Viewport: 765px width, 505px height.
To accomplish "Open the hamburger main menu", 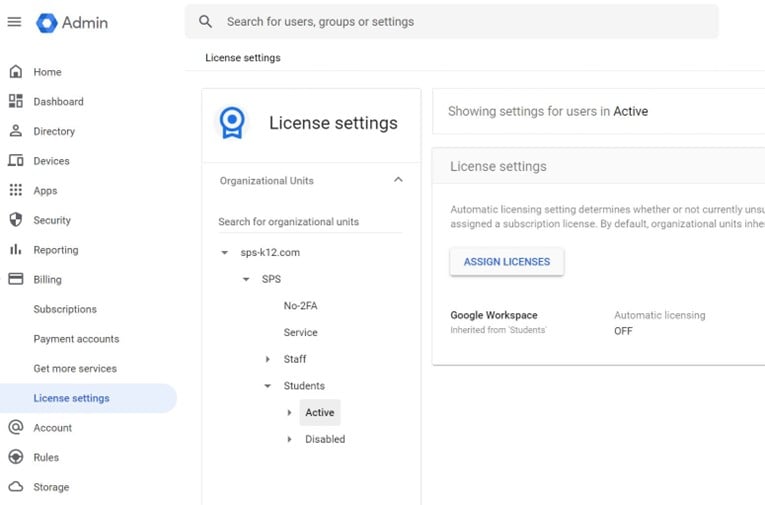I will point(14,21).
